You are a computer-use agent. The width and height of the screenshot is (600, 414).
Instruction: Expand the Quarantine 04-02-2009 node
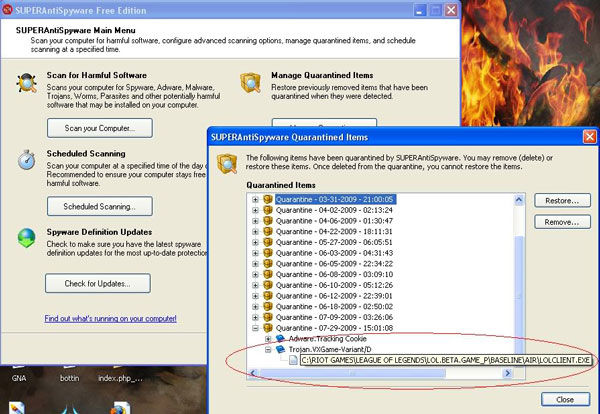click(x=255, y=210)
